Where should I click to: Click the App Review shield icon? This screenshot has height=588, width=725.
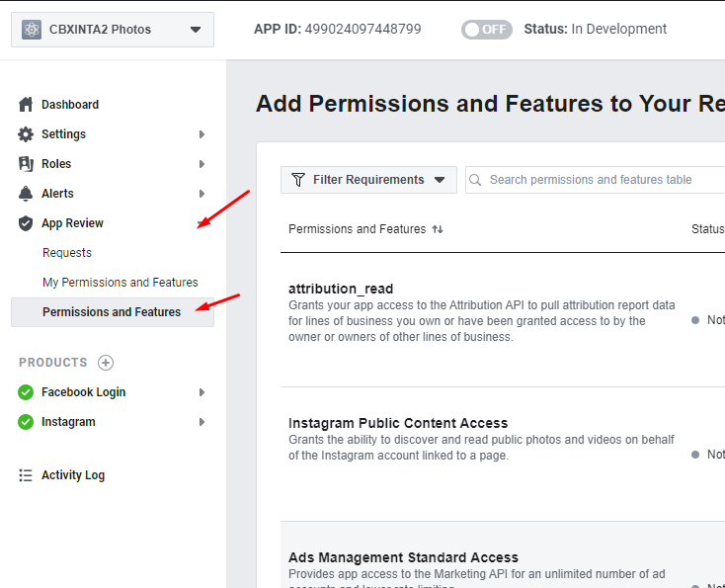click(26, 223)
